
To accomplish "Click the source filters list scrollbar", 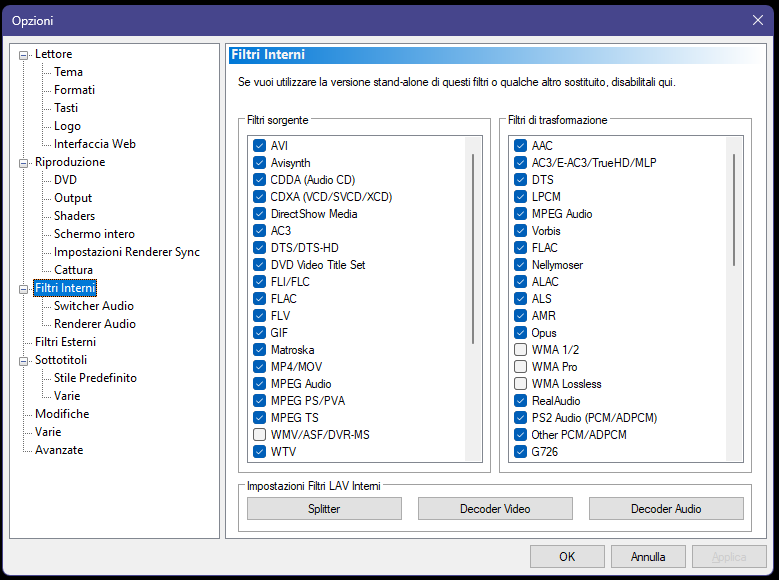I will coord(473,249).
